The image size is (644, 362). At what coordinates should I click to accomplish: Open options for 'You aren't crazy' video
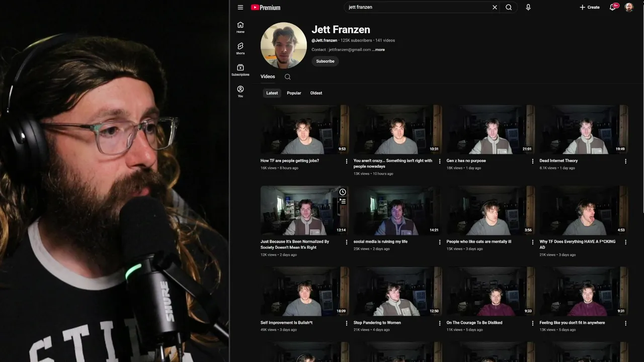point(440,161)
